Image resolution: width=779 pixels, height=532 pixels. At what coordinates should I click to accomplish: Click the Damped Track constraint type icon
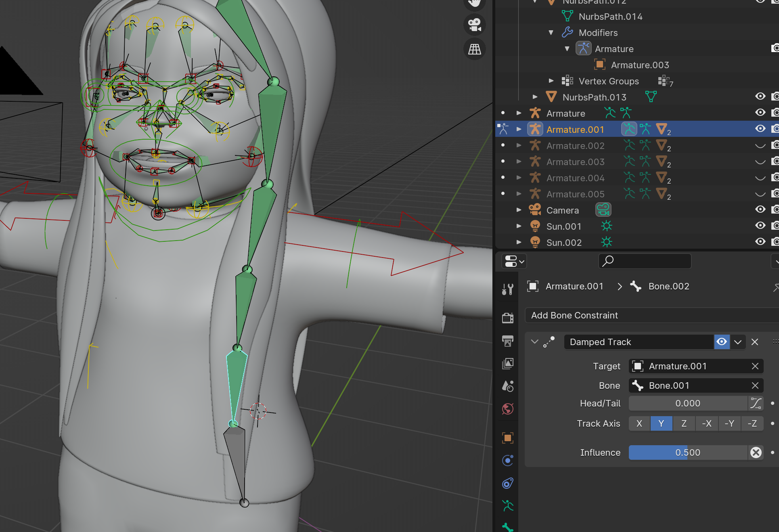(549, 342)
